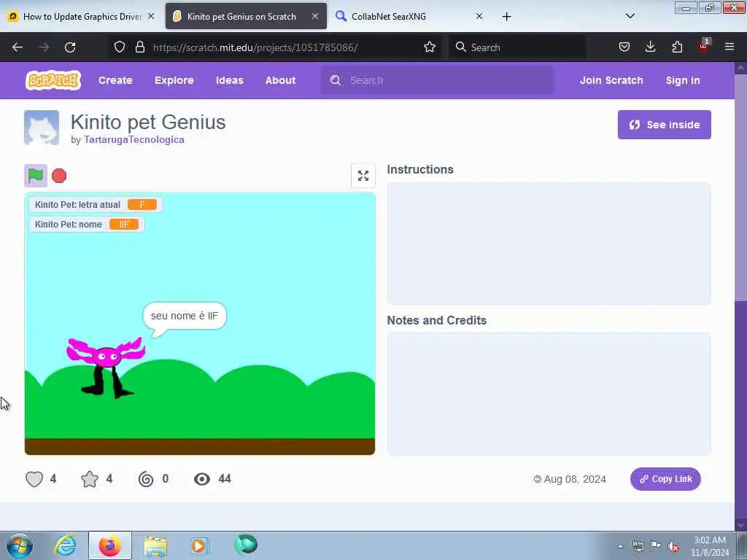Open the teal globe taskbar app
The width and height of the screenshot is (747, 560).
[246, 545]
